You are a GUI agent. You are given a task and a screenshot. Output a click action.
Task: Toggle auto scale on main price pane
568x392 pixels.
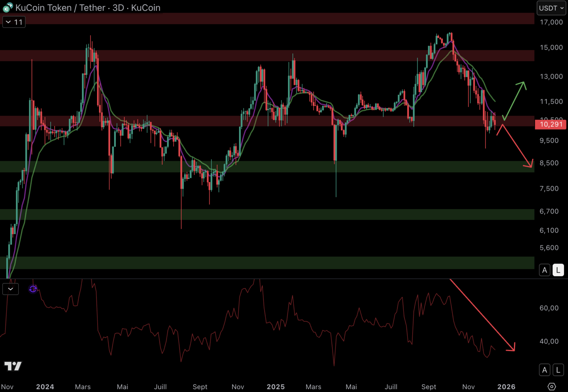544,270
